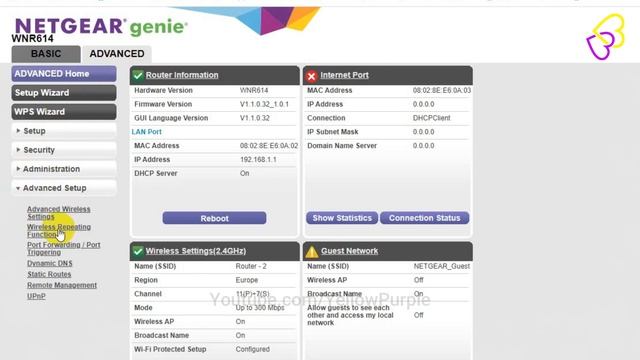Click the yellow warning icon beside Guest Network

click(311, 252)
